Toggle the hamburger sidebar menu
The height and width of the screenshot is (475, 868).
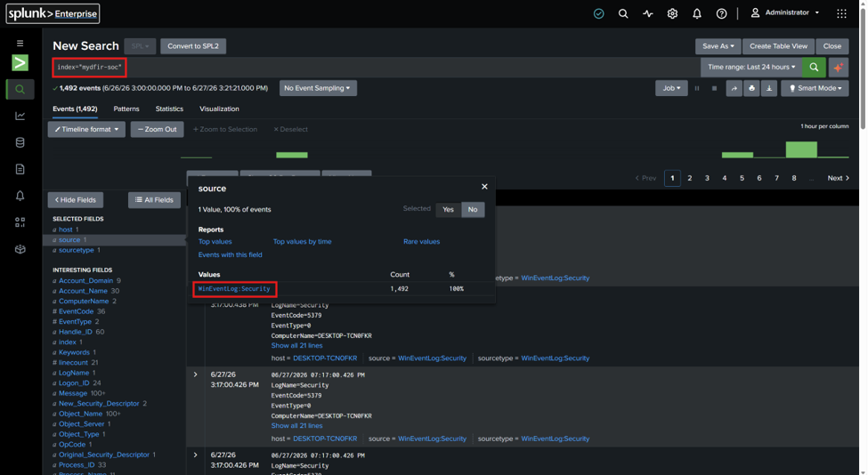coord(20,43)
